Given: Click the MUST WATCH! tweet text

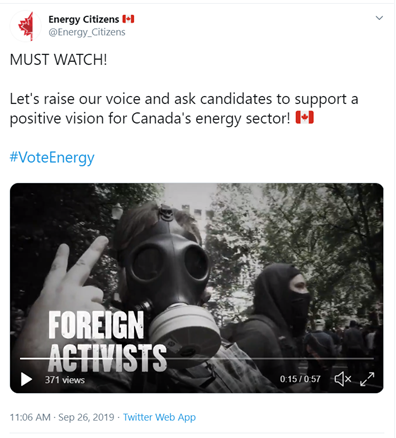Looking at the screenshot, I should tap(58, 60).
